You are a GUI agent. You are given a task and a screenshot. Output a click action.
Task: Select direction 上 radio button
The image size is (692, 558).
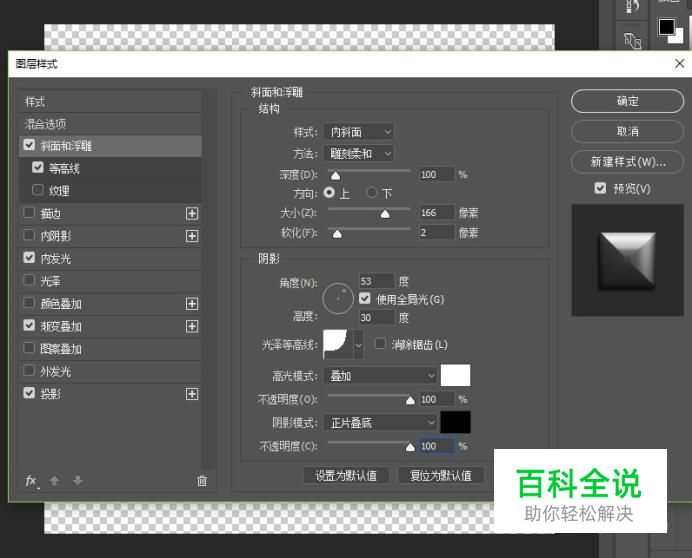(329, 192)
